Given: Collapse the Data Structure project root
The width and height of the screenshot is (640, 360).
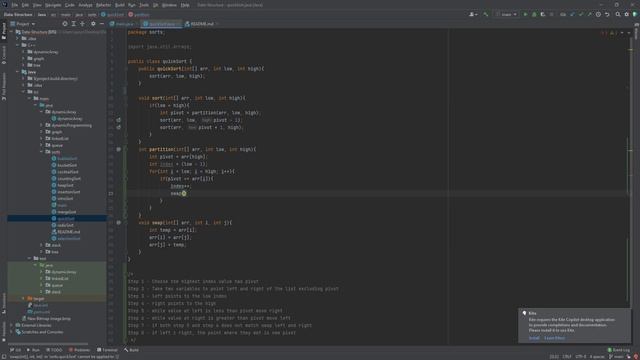Looking at the screenshot, I should (x=12, y=32).
